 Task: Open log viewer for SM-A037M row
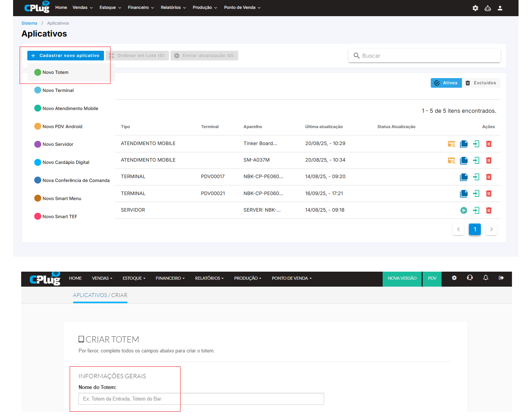click(x=452, y=160)
